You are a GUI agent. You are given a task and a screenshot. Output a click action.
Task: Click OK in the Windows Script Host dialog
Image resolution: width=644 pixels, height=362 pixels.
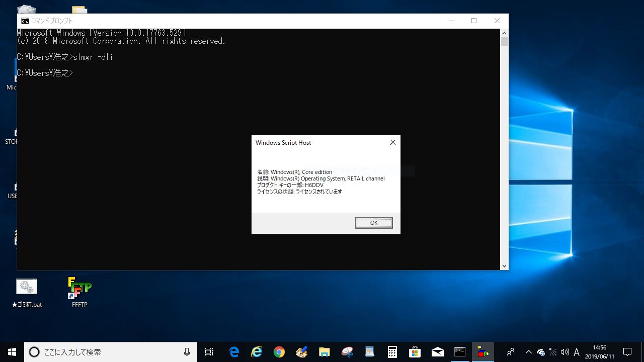(x=374, y=223)
